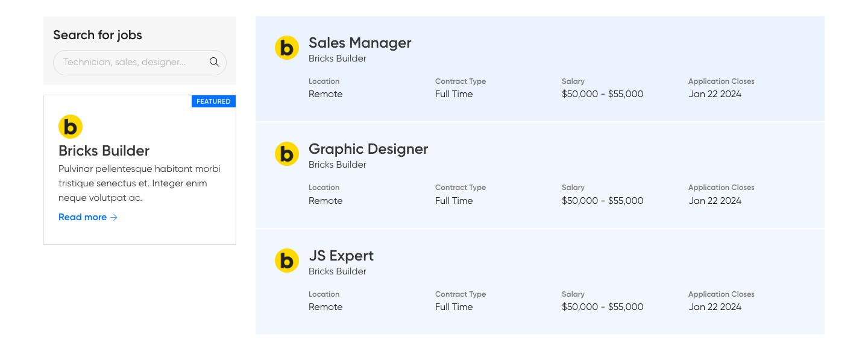Screen dimensions: 868x351
Task: Click the Bricks Builder featured heading
Action: [104, 151]
